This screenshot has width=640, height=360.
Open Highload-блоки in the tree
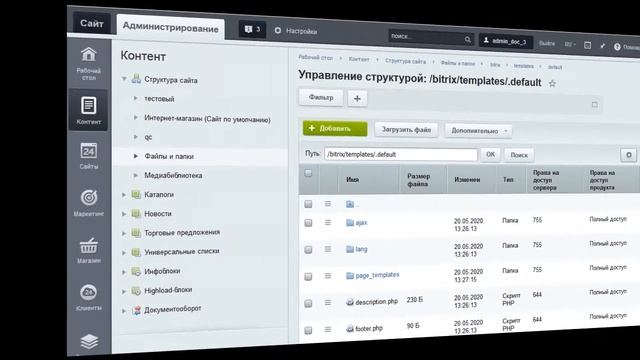[x=168, y=290]
